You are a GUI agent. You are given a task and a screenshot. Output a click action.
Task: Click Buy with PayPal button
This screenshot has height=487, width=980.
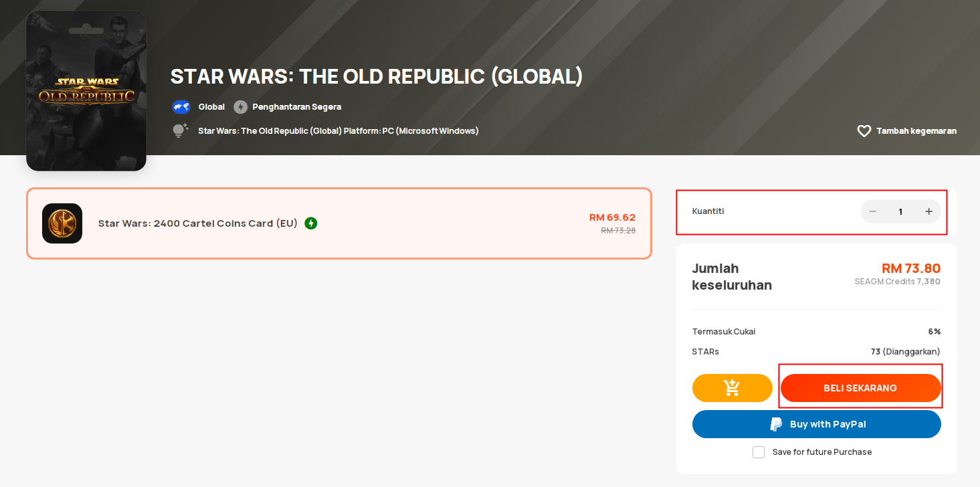tap(817, 424)
